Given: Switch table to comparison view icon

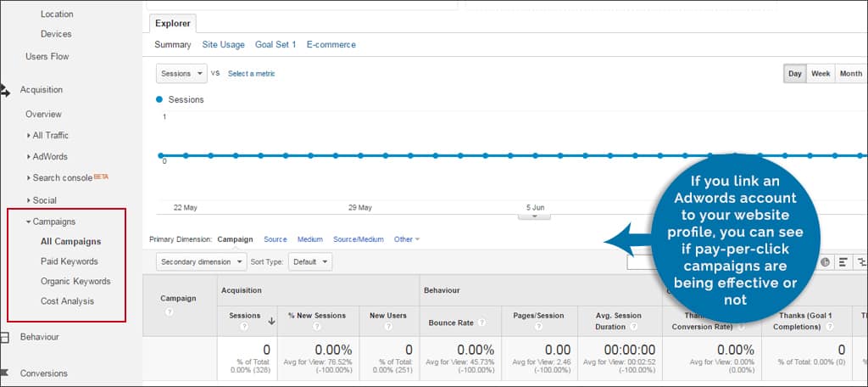Looking at the screenshot, I should pos(861,262).
